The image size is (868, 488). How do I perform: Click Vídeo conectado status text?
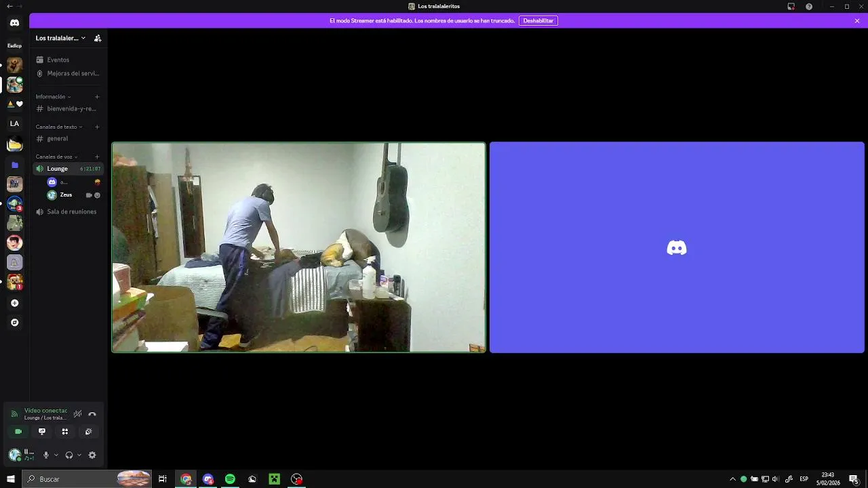click(45, 411)
